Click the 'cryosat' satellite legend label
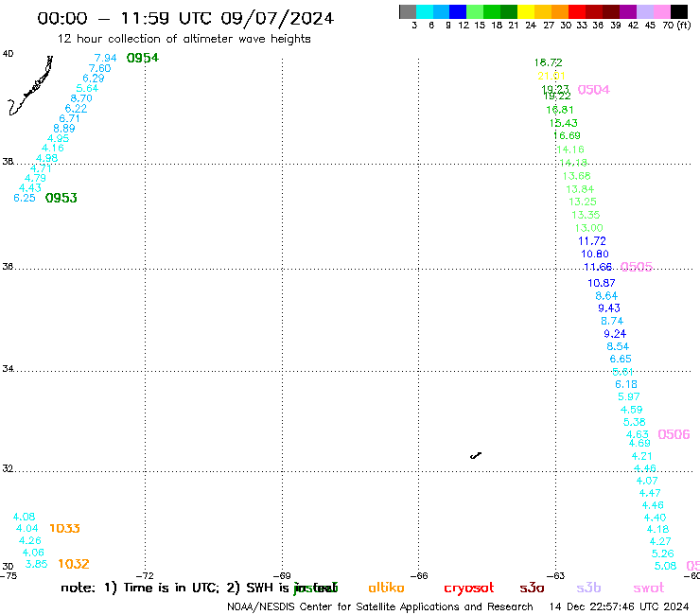The image size is (700, 615). tap(469, 589)
